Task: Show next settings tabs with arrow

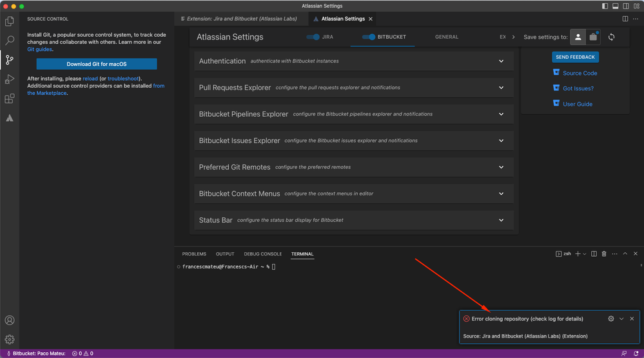Action: point(513,37)
